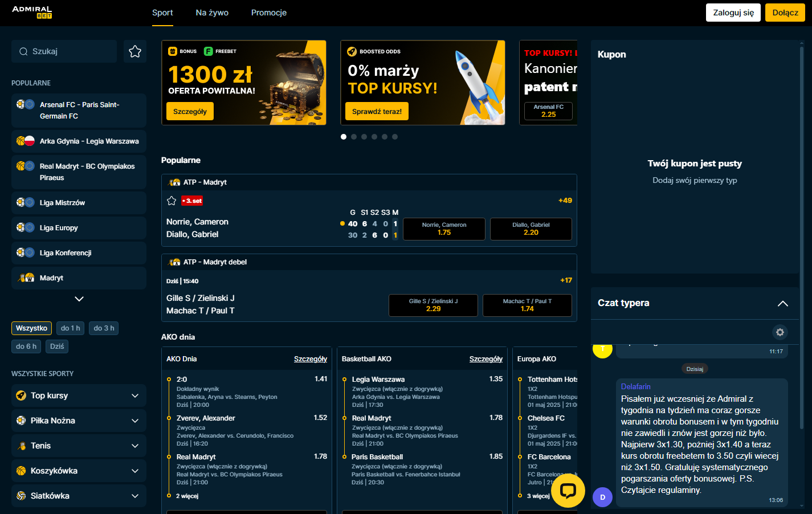The height and width of the screenshot is (514, 812).
Task: Go to last banner carousel dot
Action: coord(395,137)
